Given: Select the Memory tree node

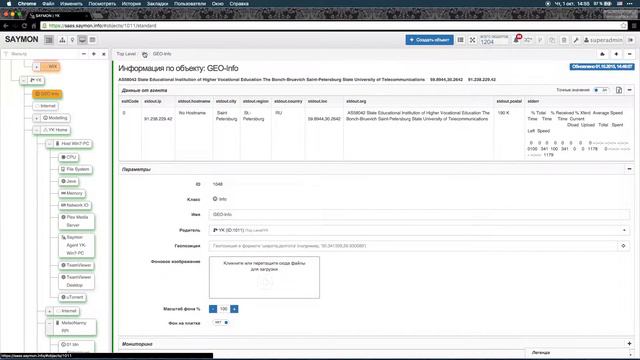Looking at the screenshot, I should point(72,193).
